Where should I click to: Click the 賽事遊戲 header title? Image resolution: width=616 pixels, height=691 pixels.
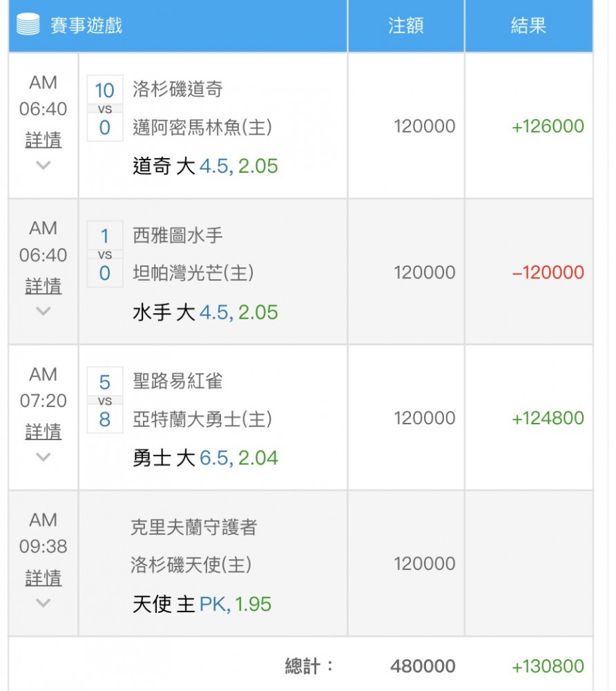[86, 25]
